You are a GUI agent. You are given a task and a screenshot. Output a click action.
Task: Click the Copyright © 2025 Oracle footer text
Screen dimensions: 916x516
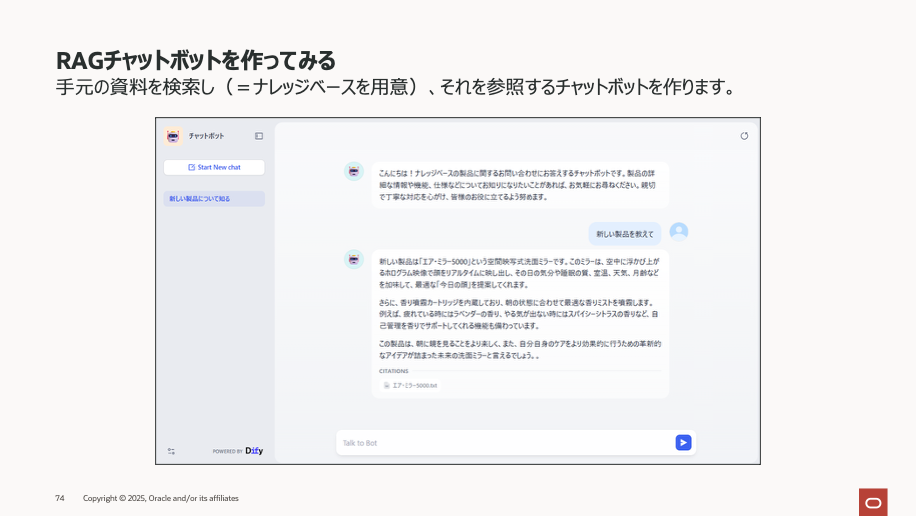pyautogui.click(x=161, y=498)
